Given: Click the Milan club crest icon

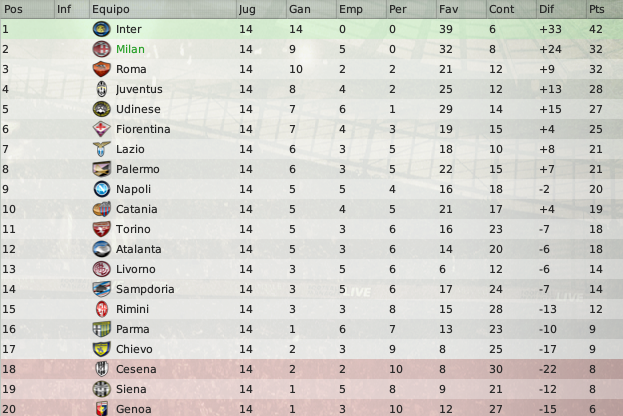Looking at the screenshot, I should pyautogui.click(x=101, y=49).
